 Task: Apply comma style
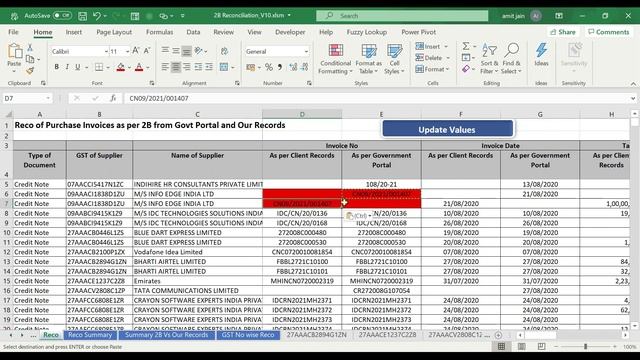[280, 67]
